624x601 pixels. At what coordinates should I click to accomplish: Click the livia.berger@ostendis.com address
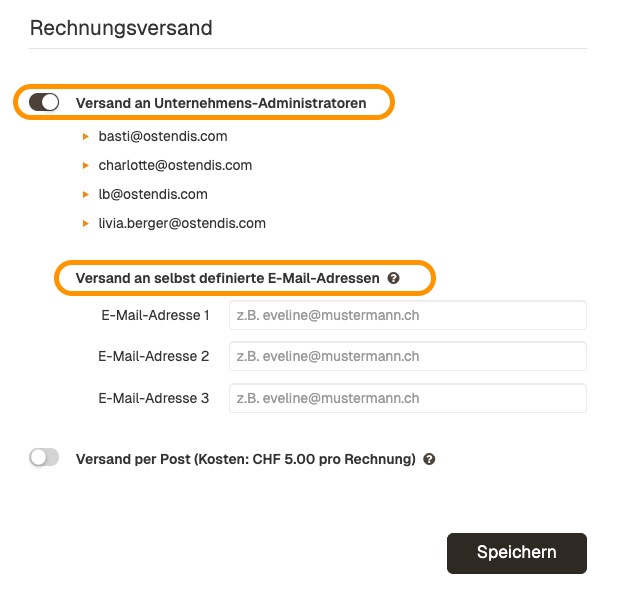click(182, 223)
